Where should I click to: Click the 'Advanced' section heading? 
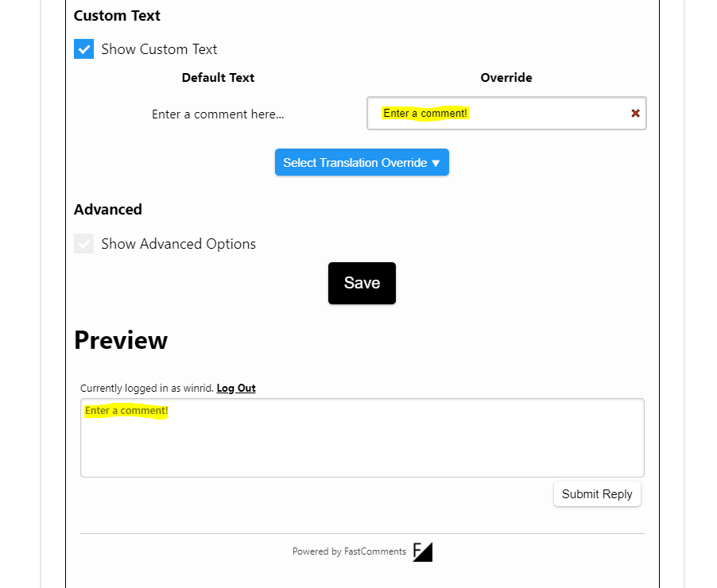point(108,210)
